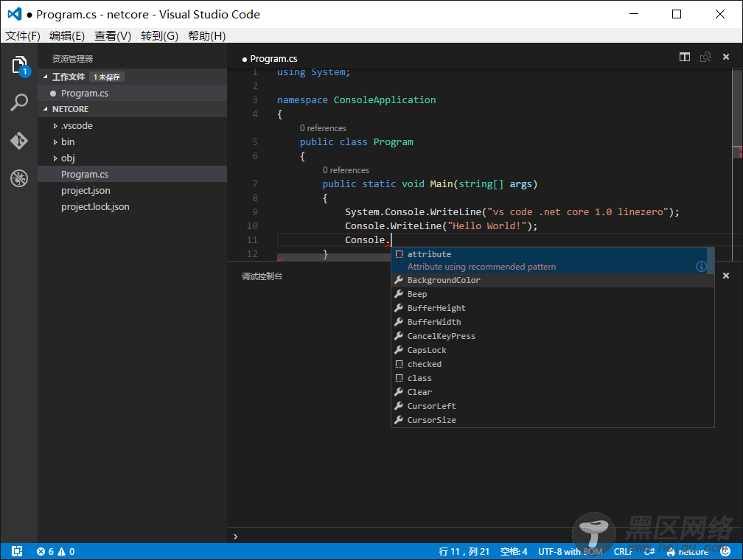
Task: Click the status bar project sync icon
Action: tap(17, 551)
